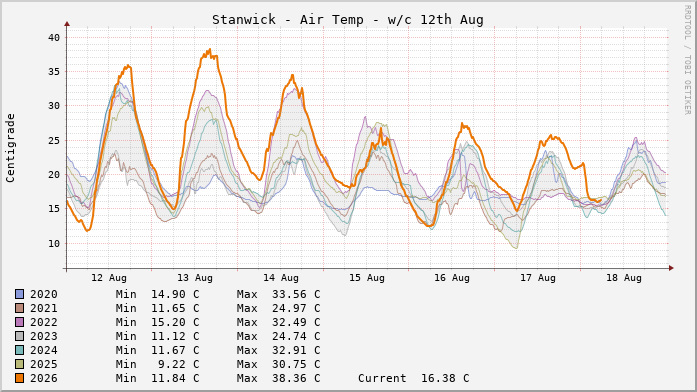Select the 2024 legend label
The image size is (697, 392).
tap(44, 350)
